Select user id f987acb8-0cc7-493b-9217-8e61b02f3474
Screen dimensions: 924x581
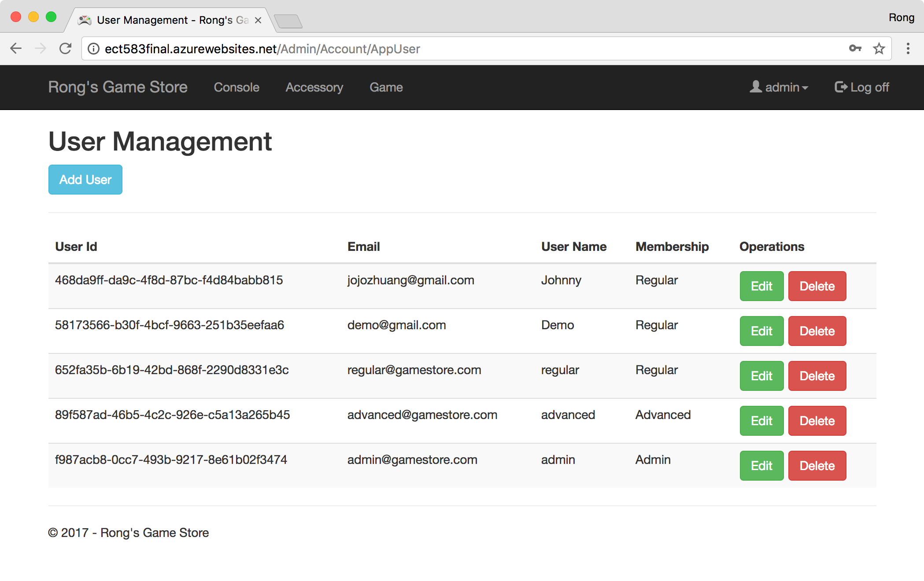(171, 460)
